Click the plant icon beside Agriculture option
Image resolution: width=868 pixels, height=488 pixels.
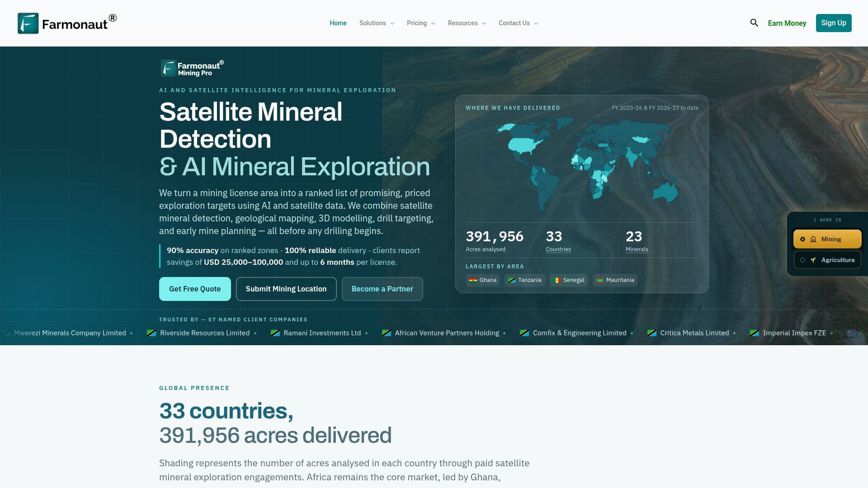click(x=813, y=260)
